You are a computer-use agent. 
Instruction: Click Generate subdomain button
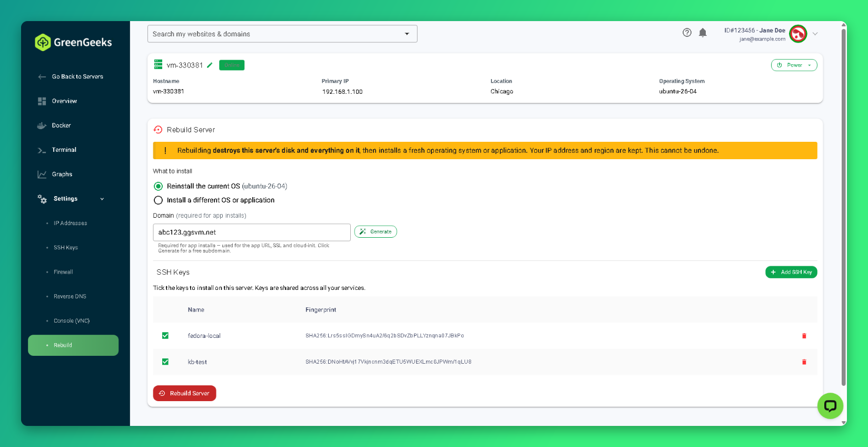pyautogui.click(x=376, y=232)
